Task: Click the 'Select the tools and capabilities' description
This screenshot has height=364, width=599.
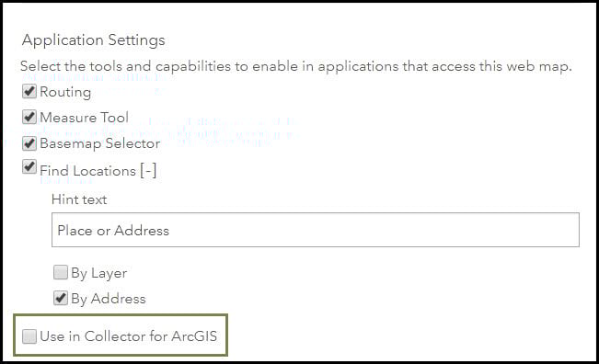Action: [x=296, y=66]
